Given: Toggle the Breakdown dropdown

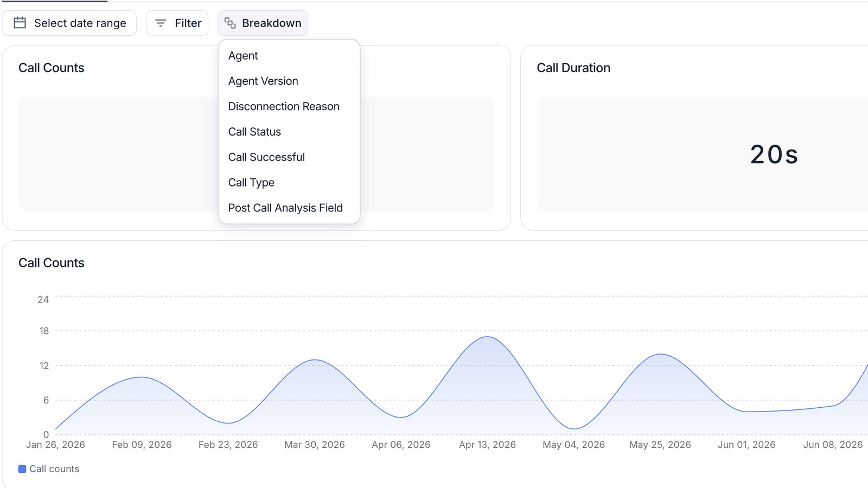Looking at the screenshot, I should [263, 23].
